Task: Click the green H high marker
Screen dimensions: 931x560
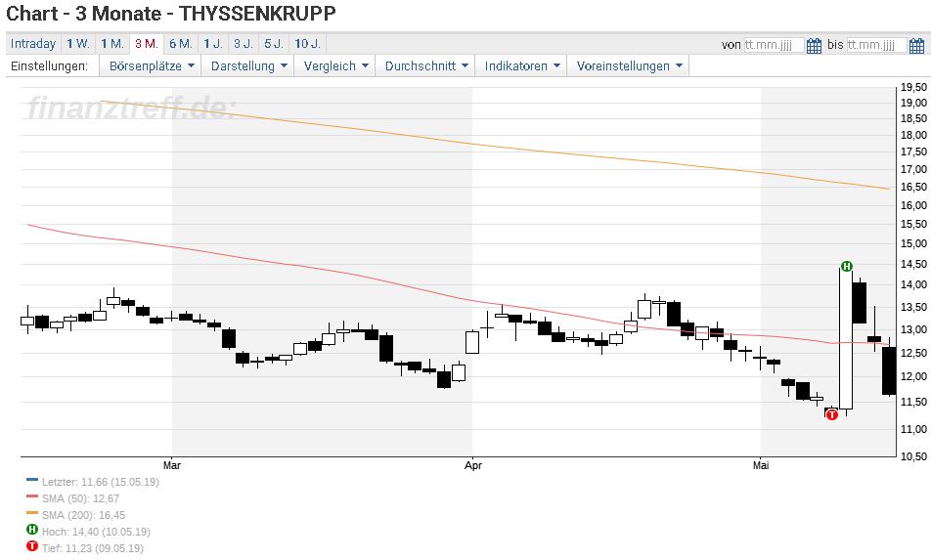Action: [847, 267]
